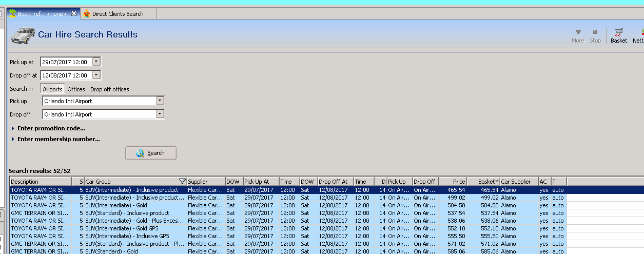Click the Search button

click(151, 153)
